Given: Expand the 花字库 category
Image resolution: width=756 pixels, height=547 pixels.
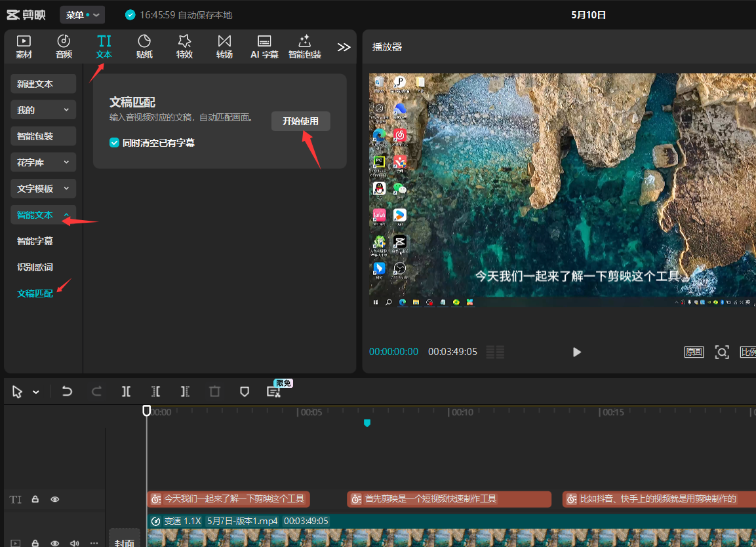Looking at the screenshot, I should coord(43,162).
